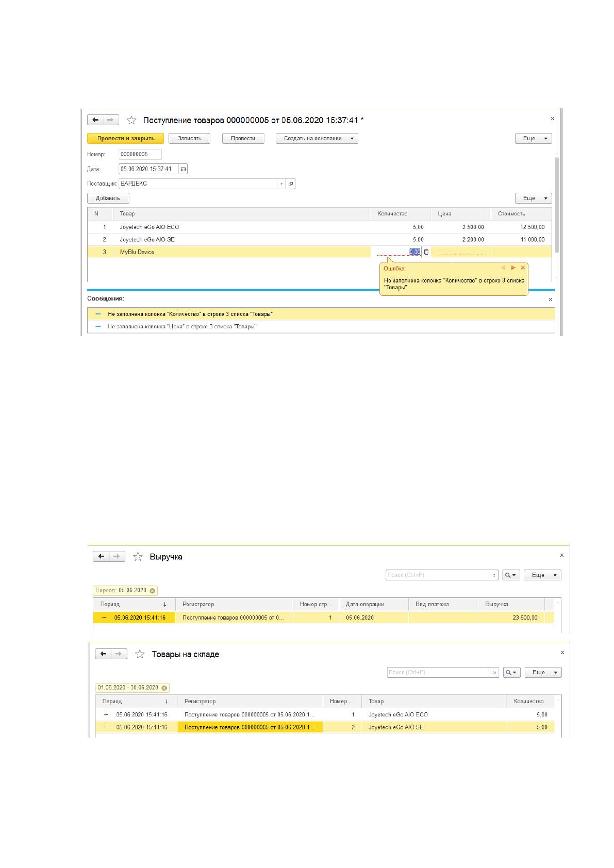The image size is (614, 868).
Task: Open the Еще menu above the goods table
Action: 534,198
